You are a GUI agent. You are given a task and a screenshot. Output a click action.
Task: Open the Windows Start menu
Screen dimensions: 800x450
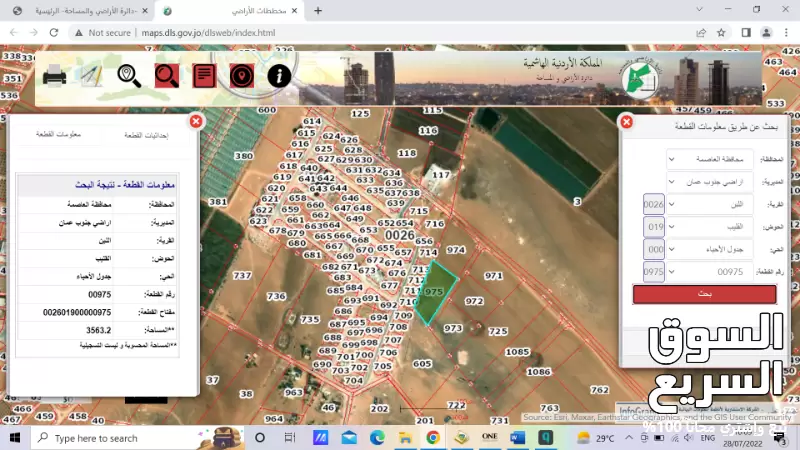(x=15, y=438)
